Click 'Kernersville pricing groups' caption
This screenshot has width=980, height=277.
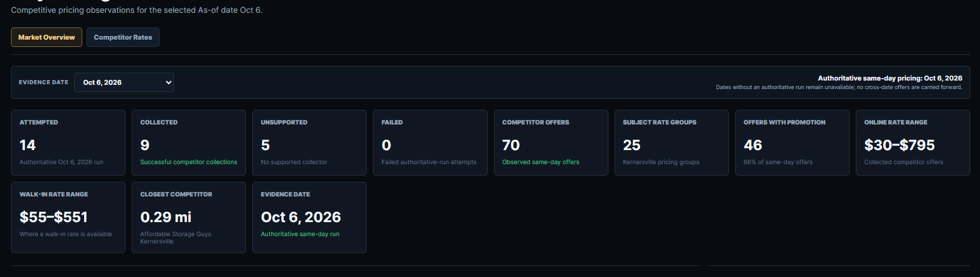[x=661, y=162]
